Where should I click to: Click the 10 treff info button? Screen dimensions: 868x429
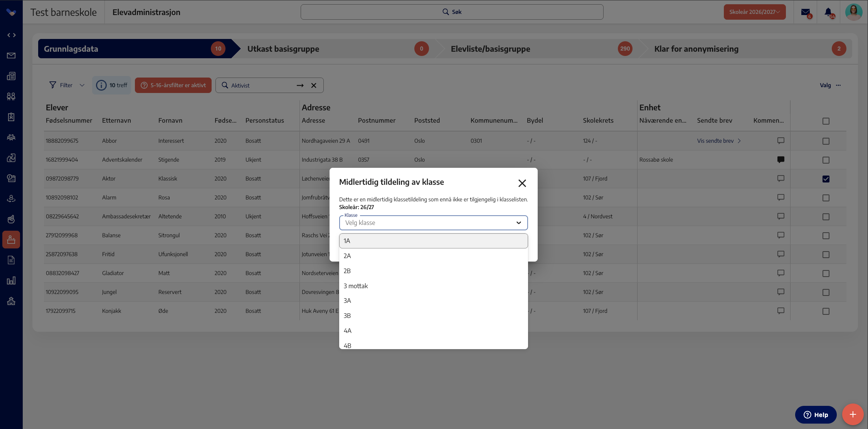click(x=112, y=85)
